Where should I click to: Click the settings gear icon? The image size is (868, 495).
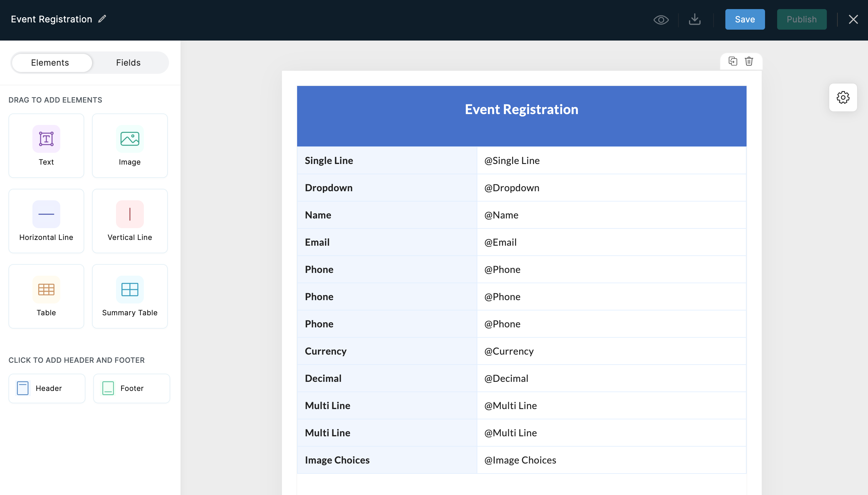(843, 97)
